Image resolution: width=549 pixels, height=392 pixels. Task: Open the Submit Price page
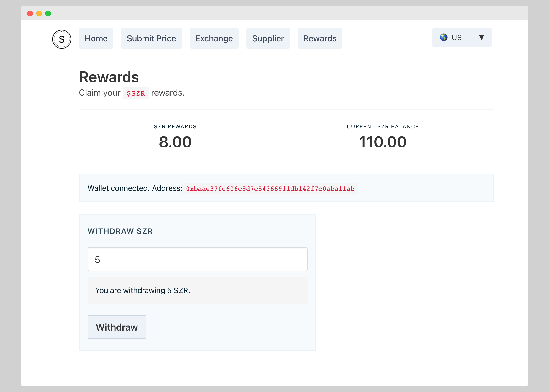pos(151,38)
